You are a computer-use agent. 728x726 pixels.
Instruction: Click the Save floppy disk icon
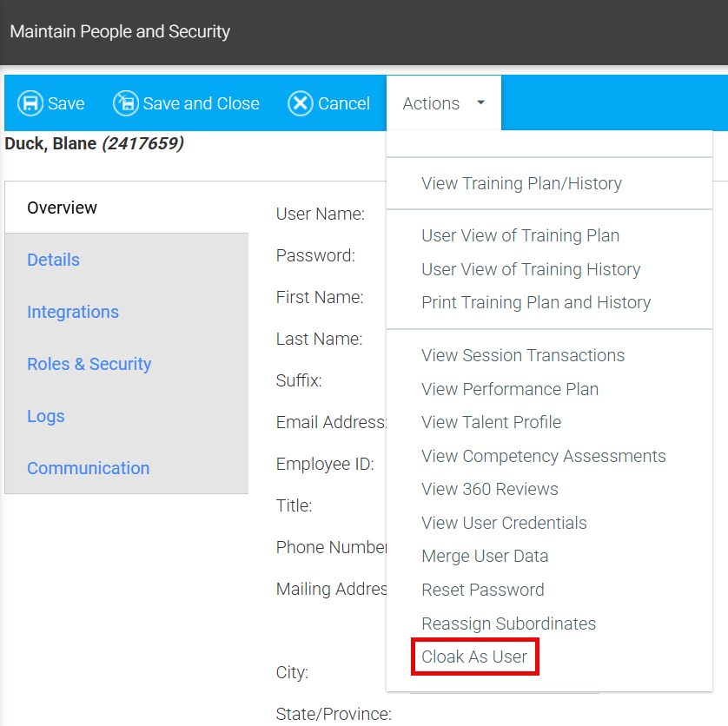(x=31, y=103)
